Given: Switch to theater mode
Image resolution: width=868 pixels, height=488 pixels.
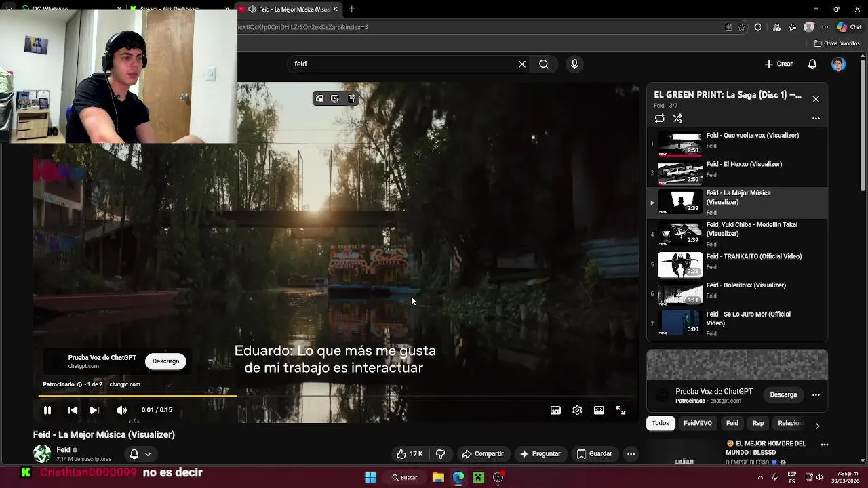Looking at the screenshot, I should (x=599, y=410).
